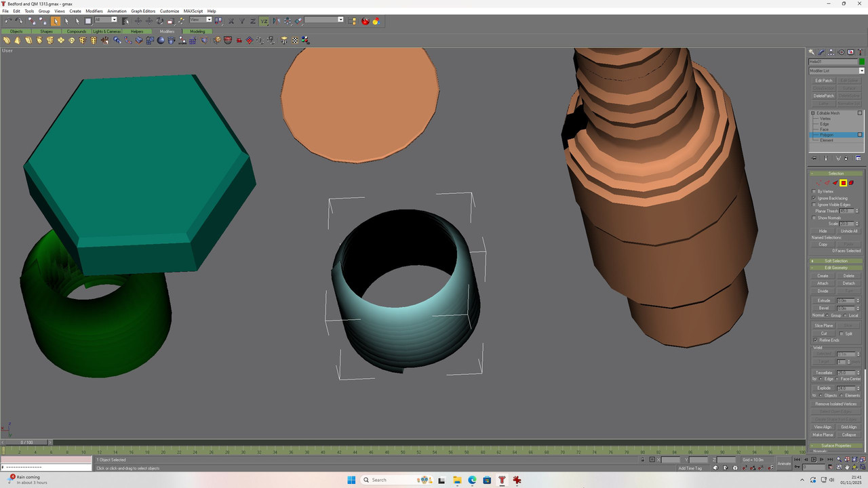
Task: Toggle the Ignore Backfacing checkbox
Action: [x=814, y=198]
